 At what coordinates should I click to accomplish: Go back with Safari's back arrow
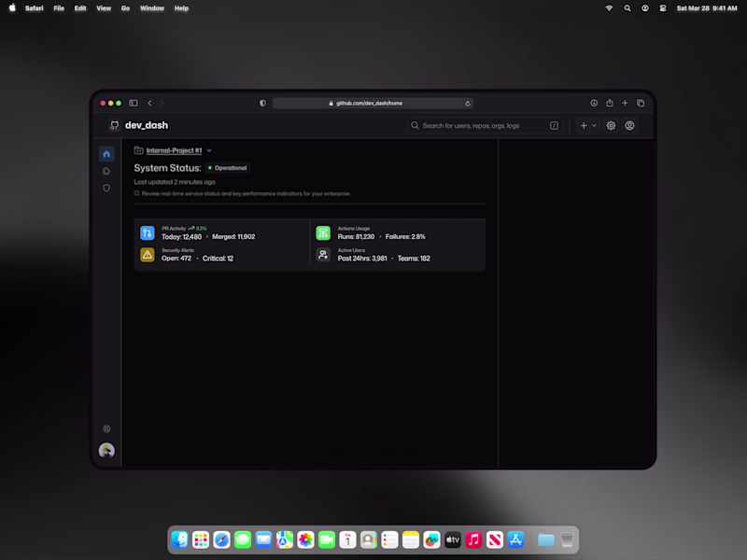click(x=149, y=103)
